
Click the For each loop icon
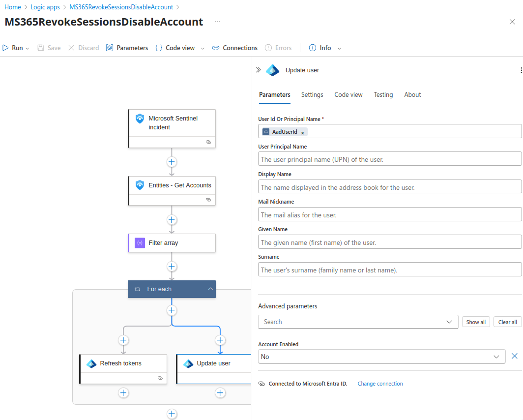(138, 289)
